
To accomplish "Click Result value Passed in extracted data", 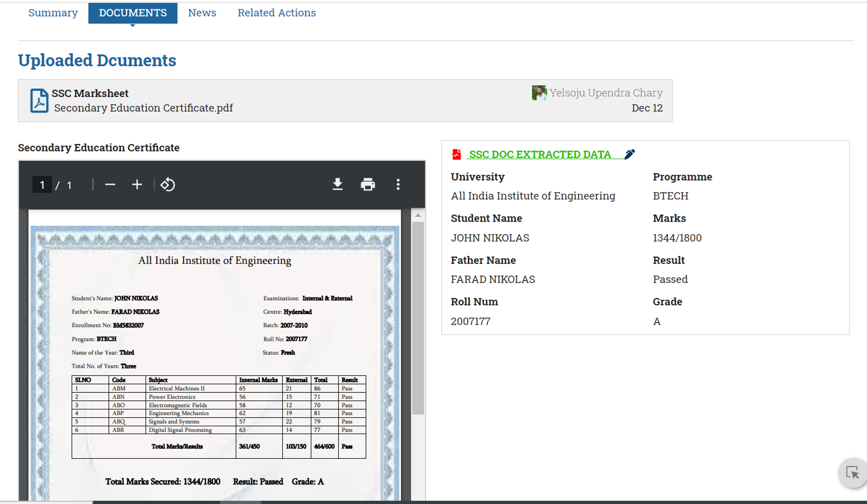I will coord(670,279).
